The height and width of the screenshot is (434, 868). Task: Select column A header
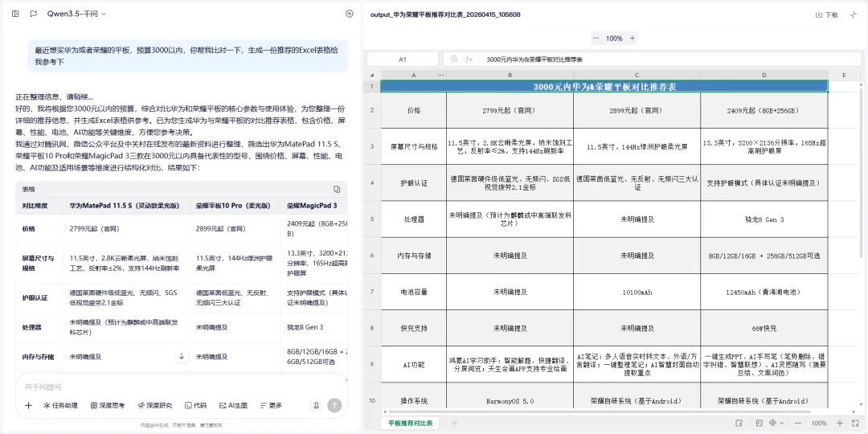[414, 76]
